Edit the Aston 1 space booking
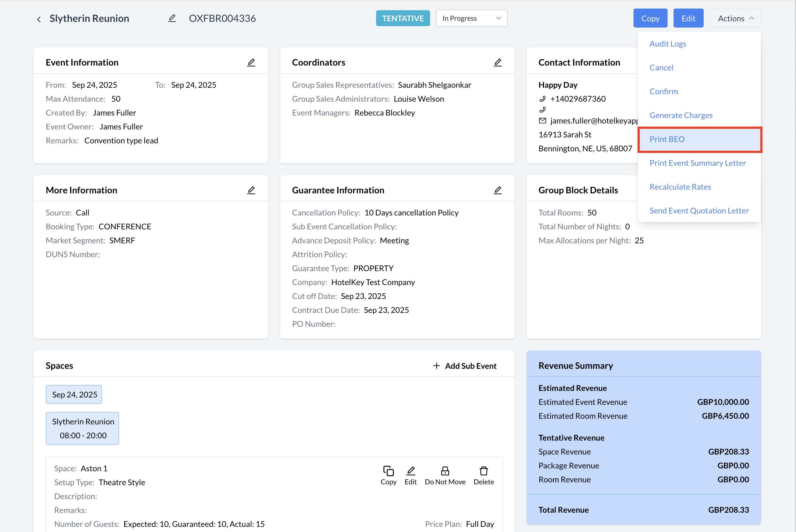 [x=410, y=475]
